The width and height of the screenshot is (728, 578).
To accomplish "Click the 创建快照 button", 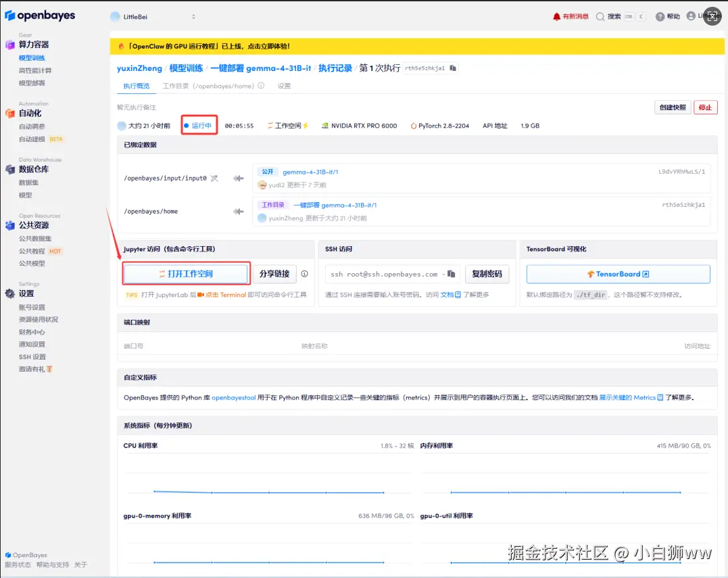I will click(673, 107).
